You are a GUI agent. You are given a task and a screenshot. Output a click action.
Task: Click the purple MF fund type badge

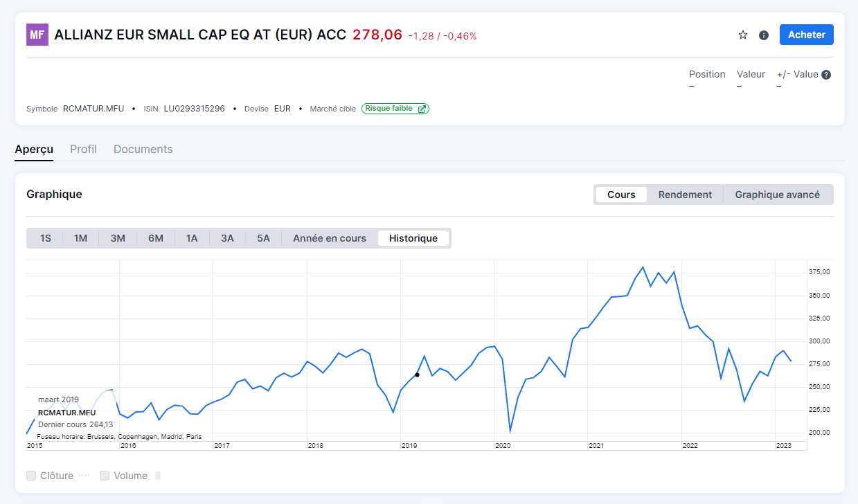click(x=37, y=35)
